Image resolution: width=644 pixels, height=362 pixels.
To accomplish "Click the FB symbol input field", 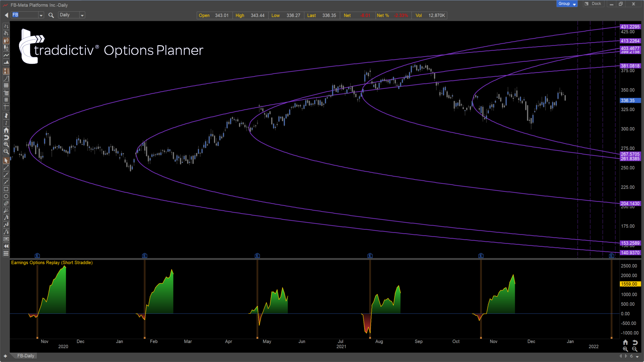I will (x=25, y=15).
